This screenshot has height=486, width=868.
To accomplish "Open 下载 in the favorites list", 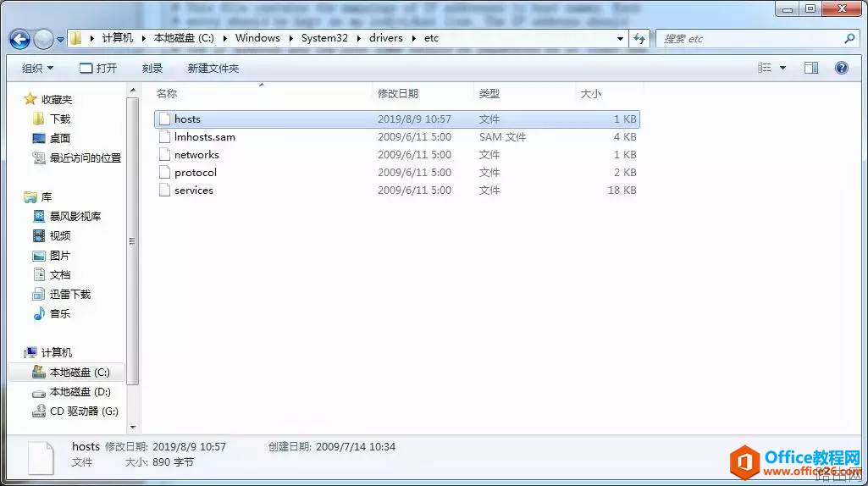I will 60,119.
